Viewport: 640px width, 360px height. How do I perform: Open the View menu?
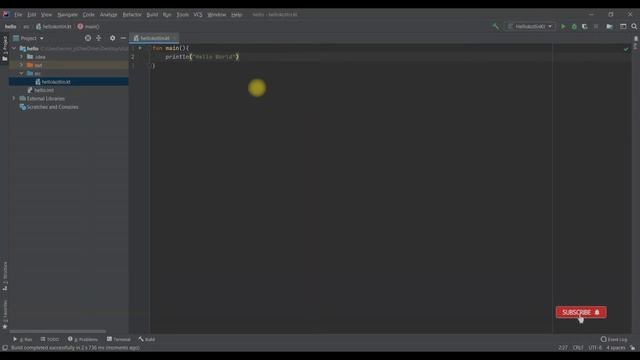(x=46, y=14)
